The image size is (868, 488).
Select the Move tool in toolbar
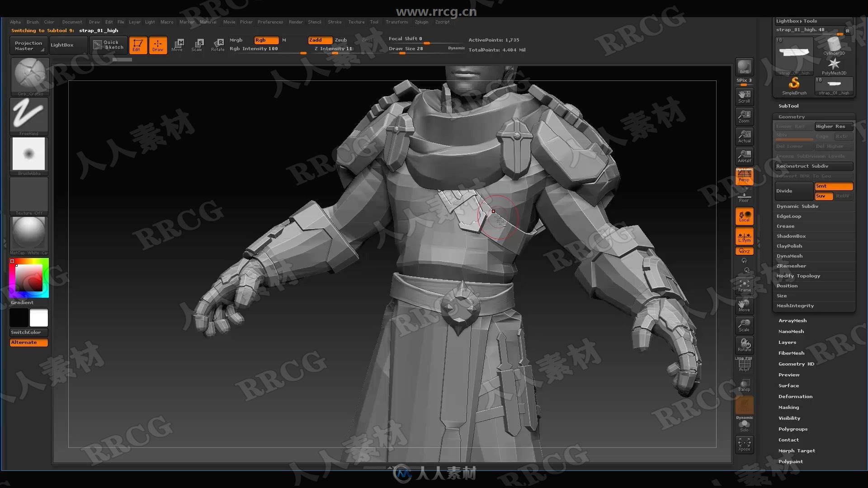point(177,44)
